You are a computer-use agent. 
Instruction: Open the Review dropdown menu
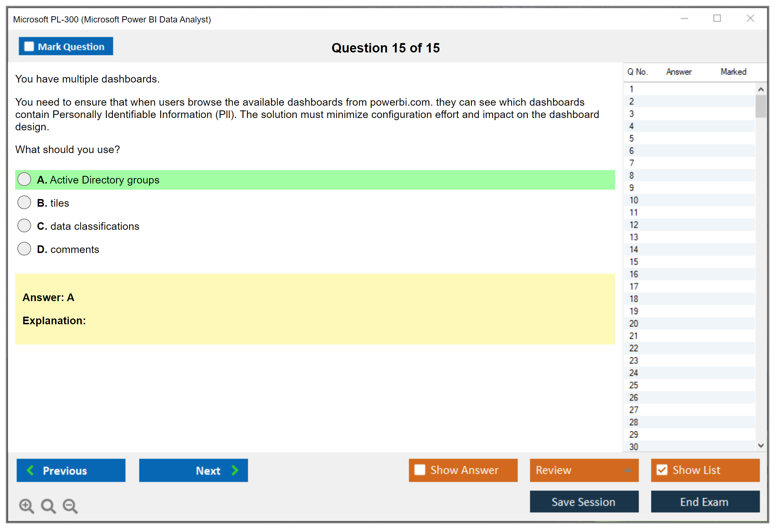[627, 470]
